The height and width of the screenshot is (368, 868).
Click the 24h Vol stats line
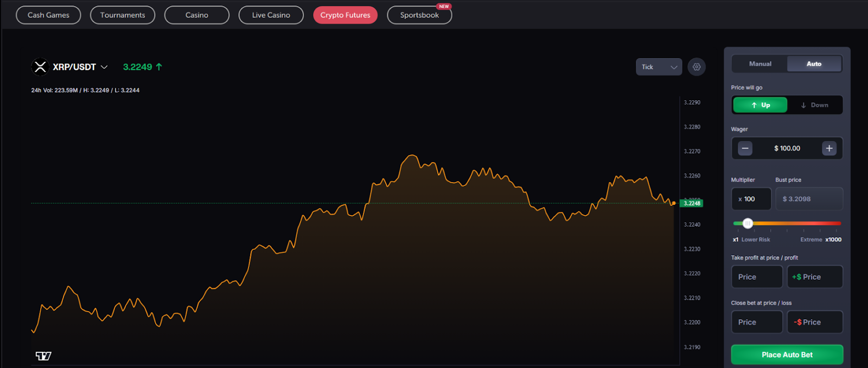[85, 91]
